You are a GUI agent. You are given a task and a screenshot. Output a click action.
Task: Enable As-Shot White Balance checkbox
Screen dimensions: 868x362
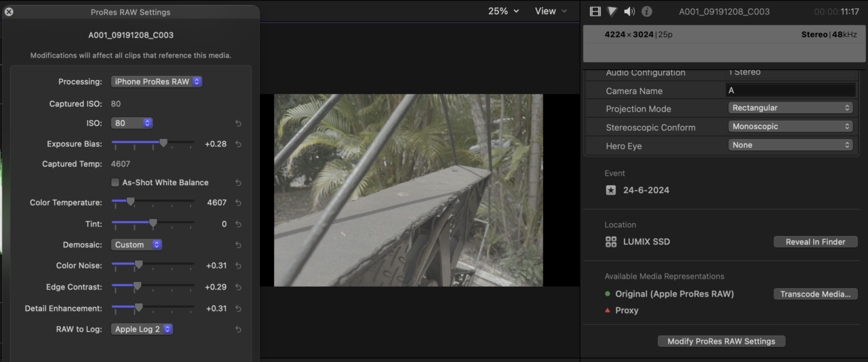point(116,182)
